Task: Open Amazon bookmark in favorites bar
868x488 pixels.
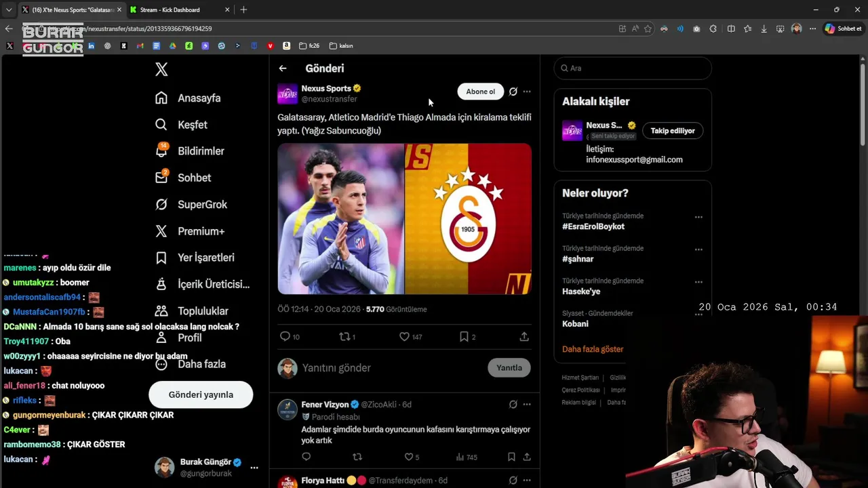Action: [286, 46]
